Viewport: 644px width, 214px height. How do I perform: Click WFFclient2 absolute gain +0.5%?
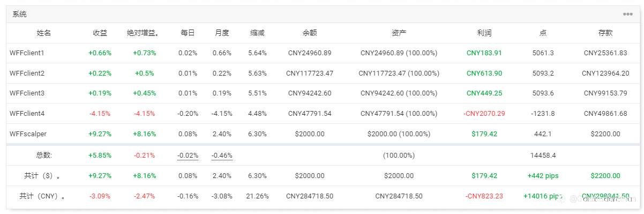point(145,73)
